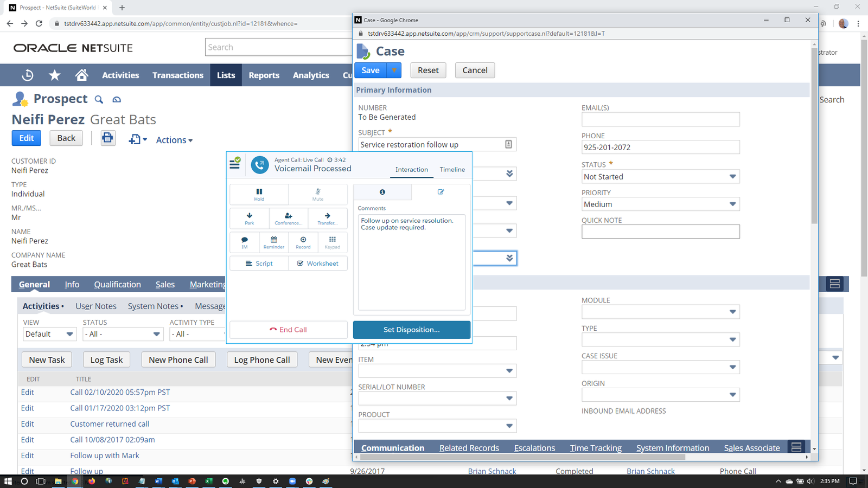Print the prospect record

point(108,138)
